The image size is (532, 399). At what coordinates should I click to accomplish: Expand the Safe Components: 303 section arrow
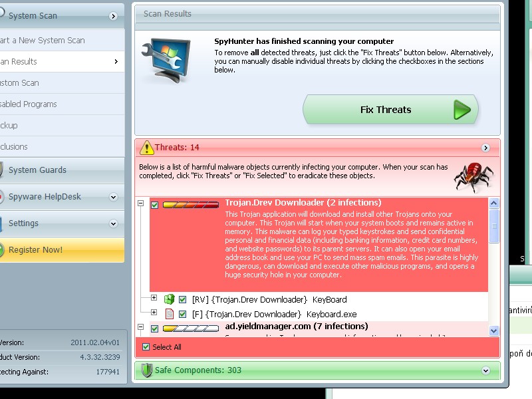coord(485,370)
